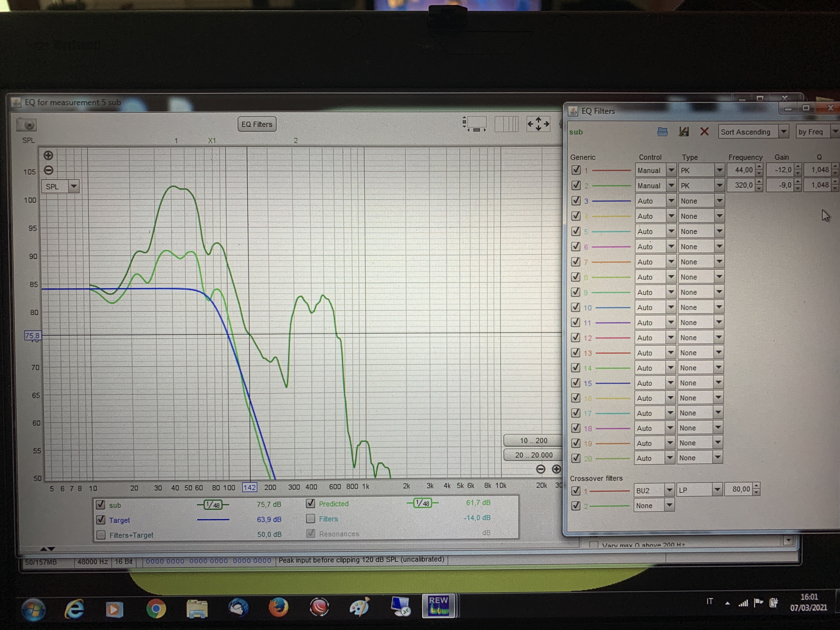Click the graph zoom-out minus icon
840x630 pixels.
pyautogui.click(x=48, y=170)
